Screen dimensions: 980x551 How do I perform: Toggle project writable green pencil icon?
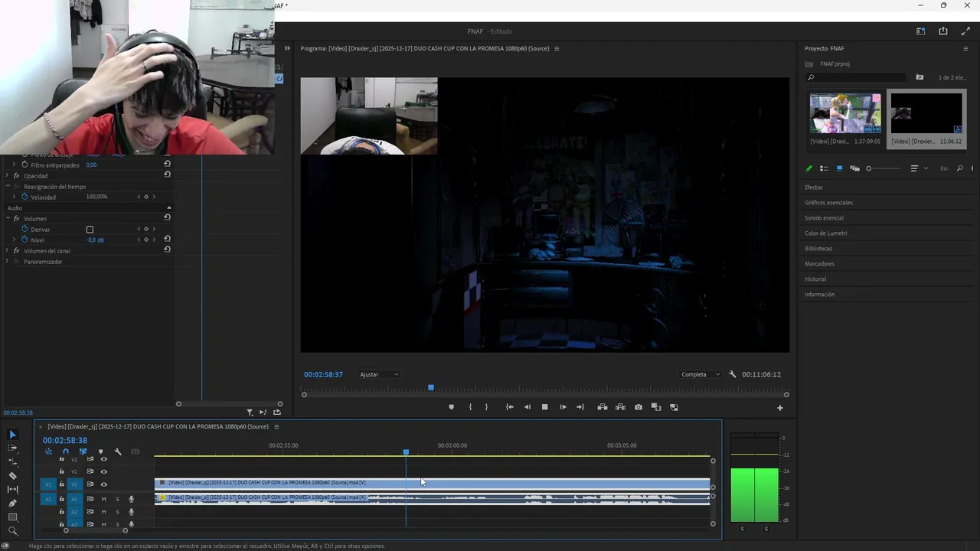pos(808,168)
